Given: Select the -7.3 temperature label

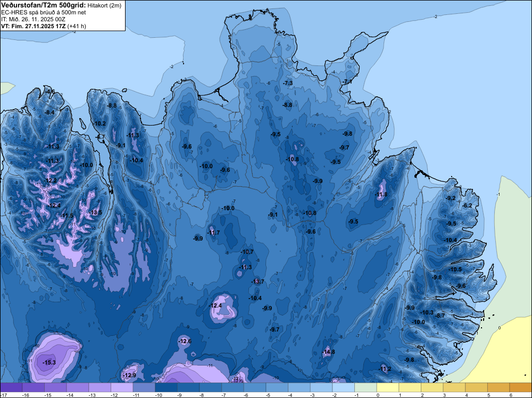Looking at the screenshot, I should [x=288, y=83].
